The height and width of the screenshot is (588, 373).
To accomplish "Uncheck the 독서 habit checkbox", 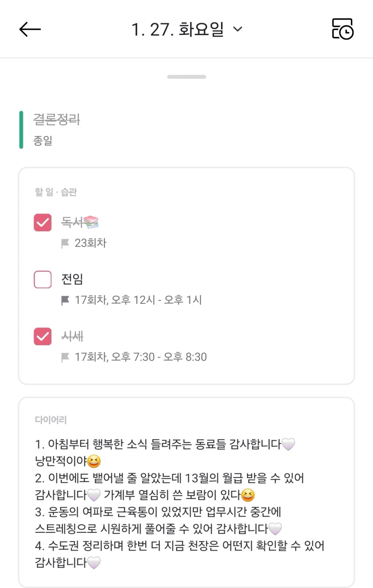I will 43,222.
